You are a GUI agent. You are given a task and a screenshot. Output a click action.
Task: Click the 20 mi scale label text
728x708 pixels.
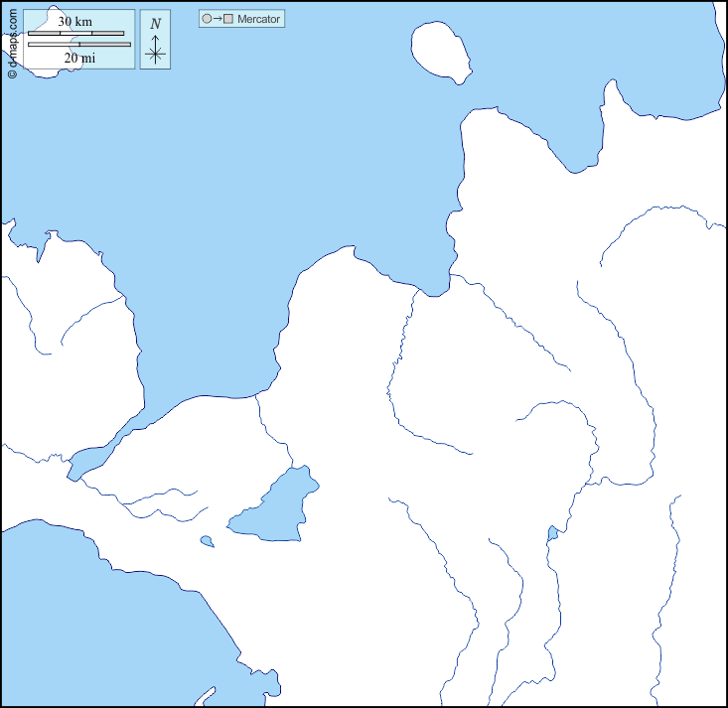pyautogui.click(x=79, y=58)
